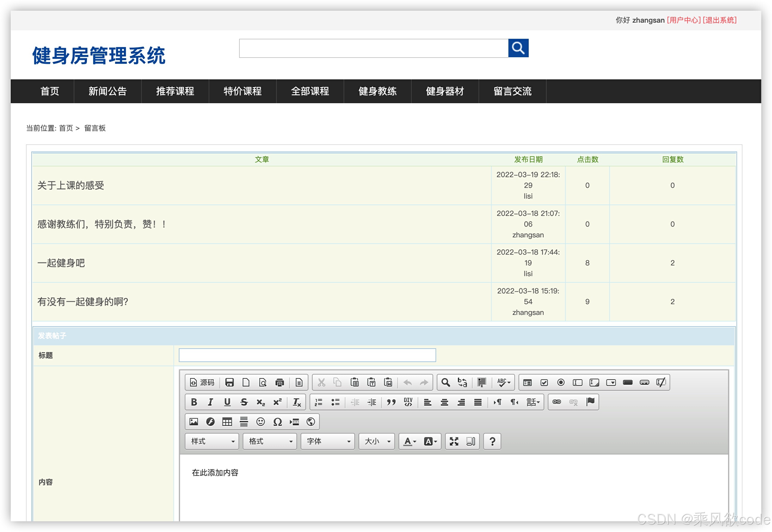This screenshot has width=772, height=532.
Task: Click the 退出系统 logout link
Action: click(719, 20)
